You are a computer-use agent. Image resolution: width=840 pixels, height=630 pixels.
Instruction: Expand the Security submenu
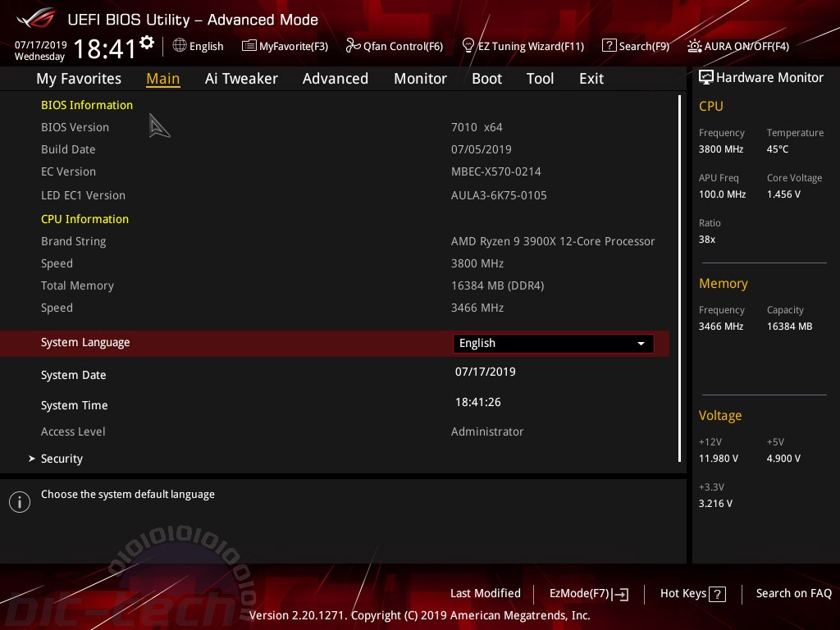click(62, 459)
